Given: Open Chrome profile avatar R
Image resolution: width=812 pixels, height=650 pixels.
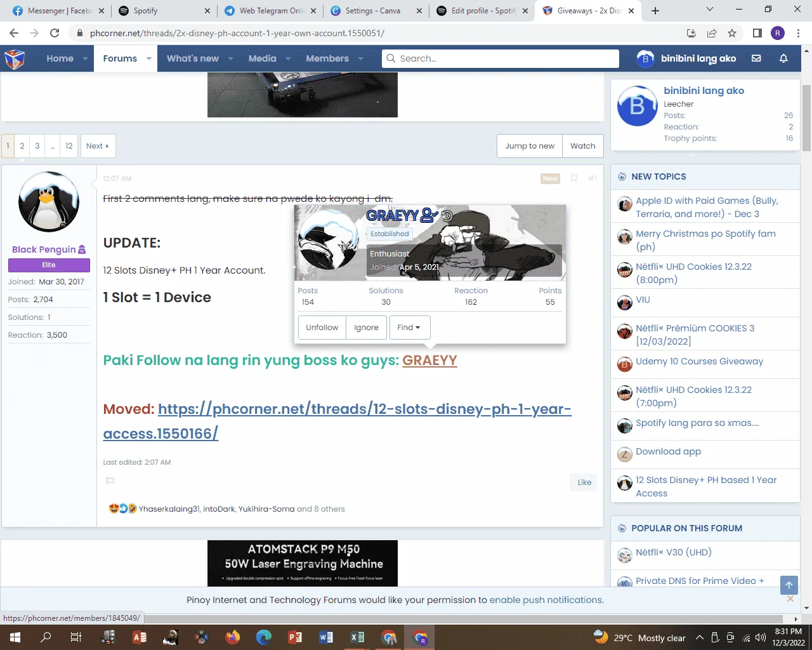Looking at the screenshot, I should click(x=778, y=33).
